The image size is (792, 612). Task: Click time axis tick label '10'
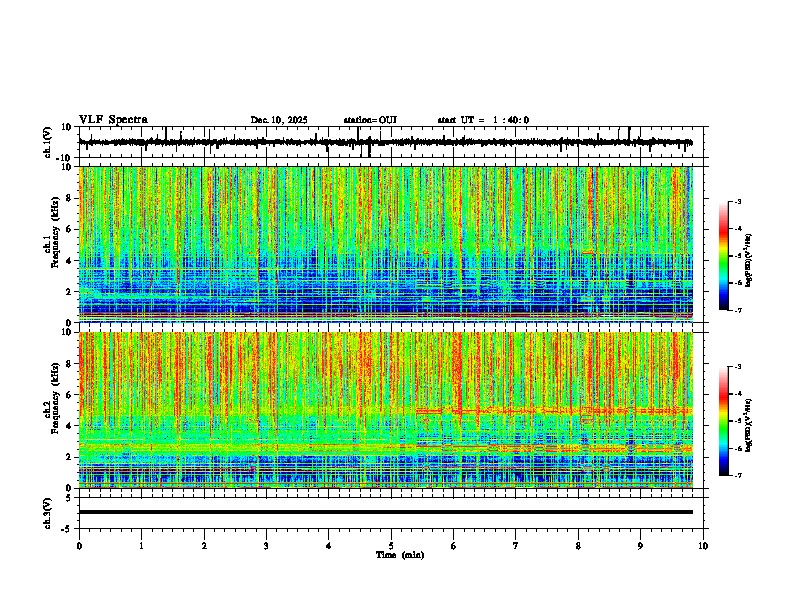[703, 546]
